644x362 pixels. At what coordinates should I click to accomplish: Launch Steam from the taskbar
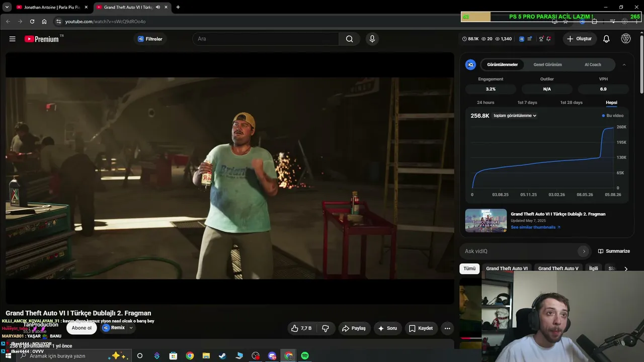pos(222,355)
